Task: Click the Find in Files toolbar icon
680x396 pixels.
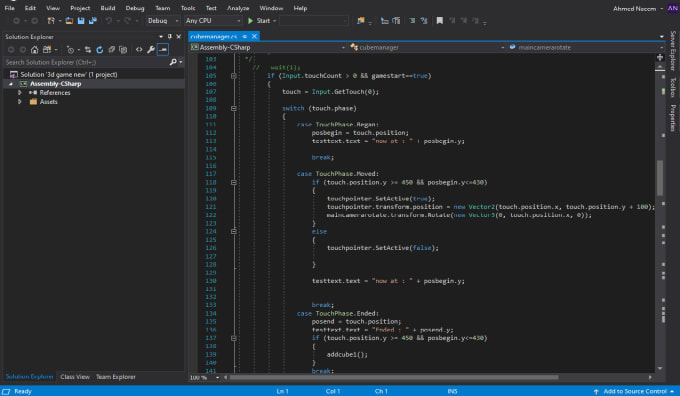Action: [360, 20]
